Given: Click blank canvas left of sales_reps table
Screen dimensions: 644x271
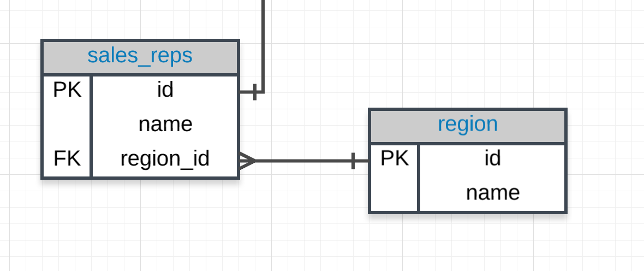Looking at the screenshot, I should (20, 109).
